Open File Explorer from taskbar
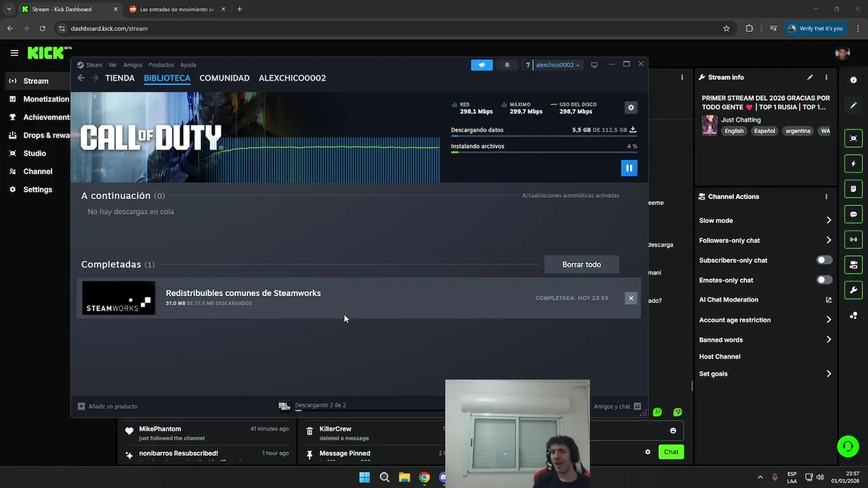The image size is (868, 488). (x=404, y=477)
